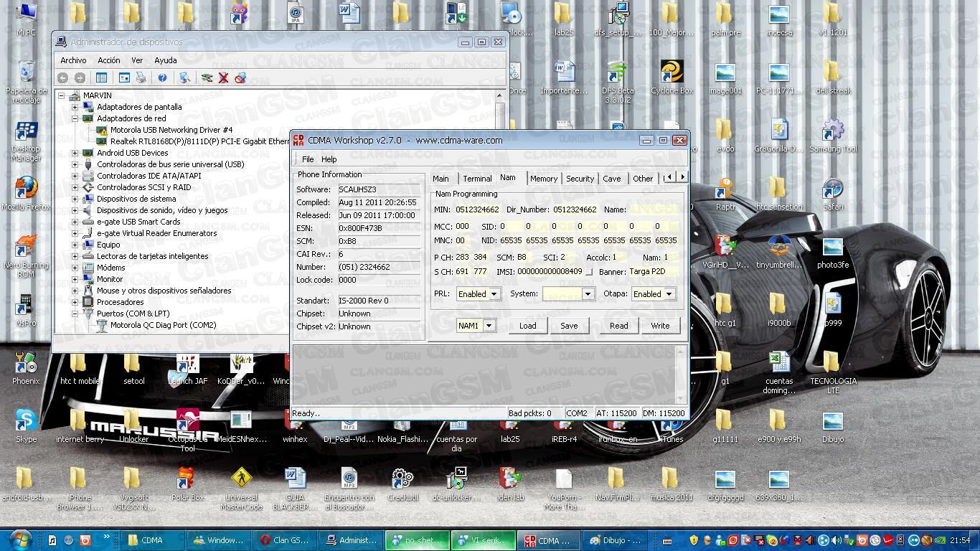Click tab scroll right arrow in CDMA Workshop
Image resolution: width=980 pixels, height=551 pixels.
[x=682, y=177]
